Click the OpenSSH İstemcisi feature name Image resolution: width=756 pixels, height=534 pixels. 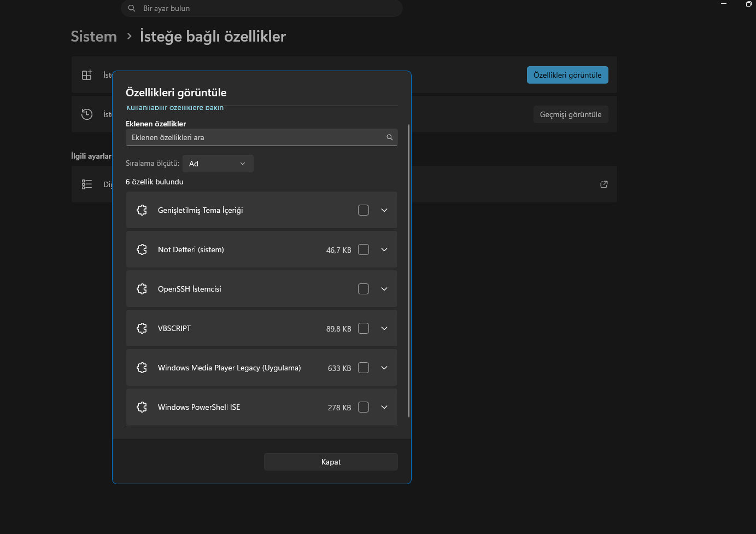(x=190, y=289)
